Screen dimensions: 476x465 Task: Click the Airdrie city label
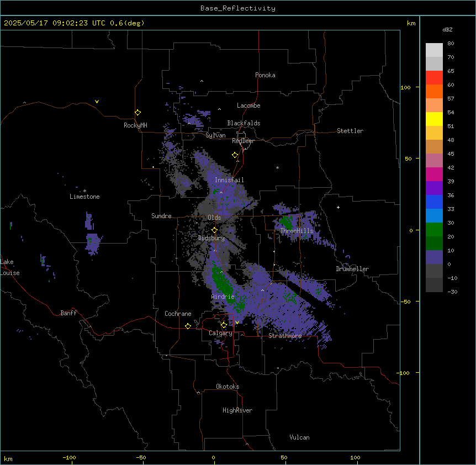click(223, 297)
